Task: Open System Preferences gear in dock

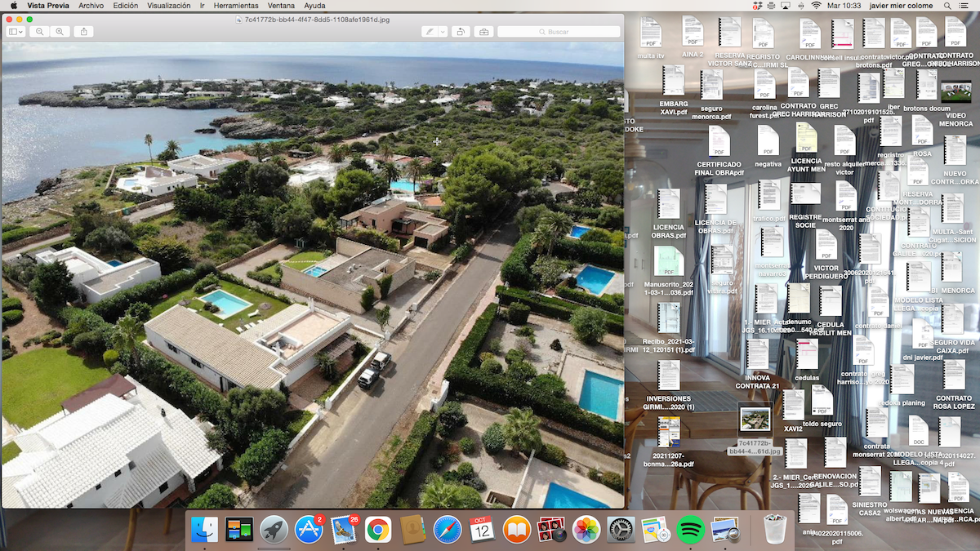Action: [x=621, y=530]
